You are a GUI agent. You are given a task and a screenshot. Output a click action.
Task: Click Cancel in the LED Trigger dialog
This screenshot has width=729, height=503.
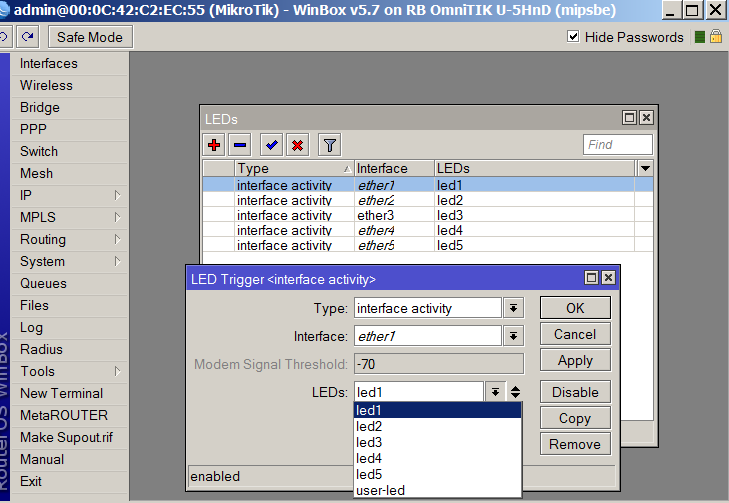pos(575,334)
